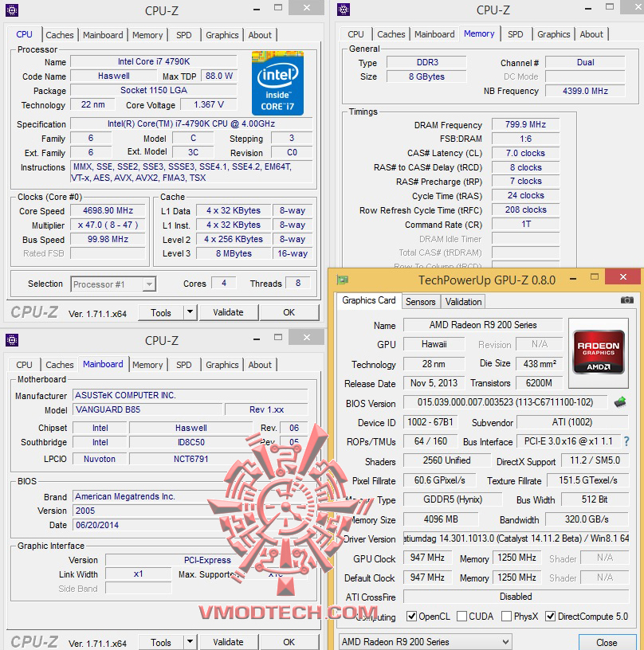The height and width of the screenshot is (650, 644).
Task: Click the NB Frequency 4399.0 MHz value
Action: coord(585,91)
